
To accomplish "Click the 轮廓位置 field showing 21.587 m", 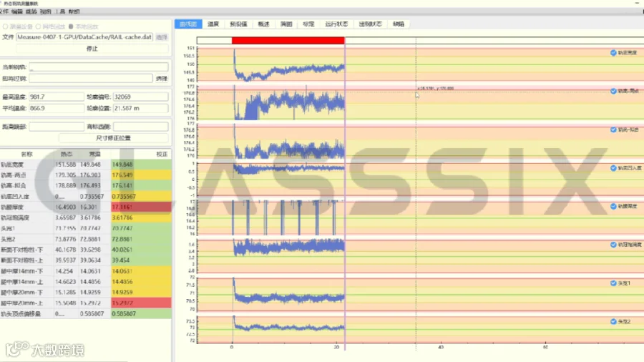I will (x=140, y=108).
